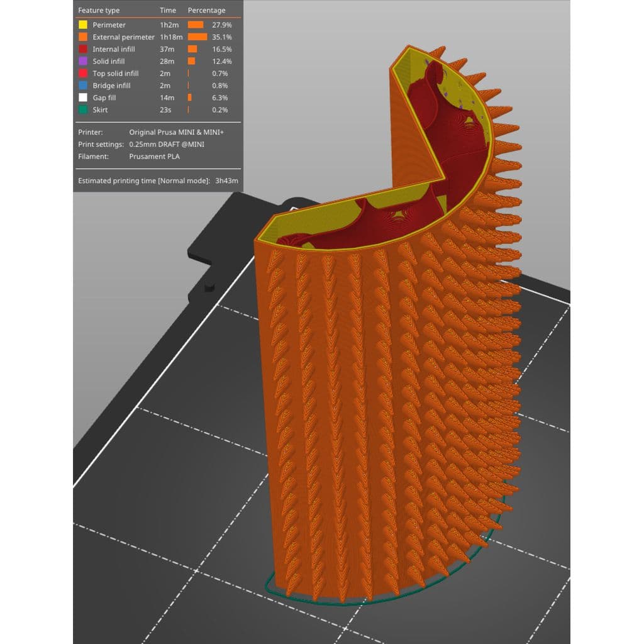644x644 pixels.
Task: Click the 35.1% External perimeter percentage
Action: (x=222, y=37)
